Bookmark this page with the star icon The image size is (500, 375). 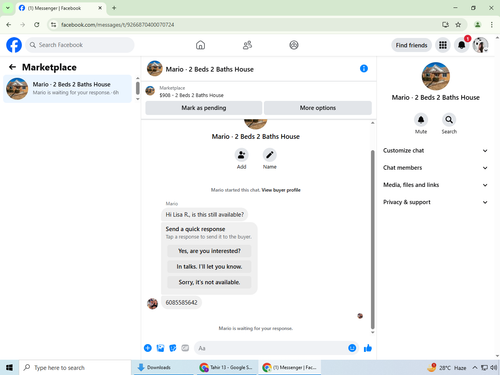click(458, 25)
